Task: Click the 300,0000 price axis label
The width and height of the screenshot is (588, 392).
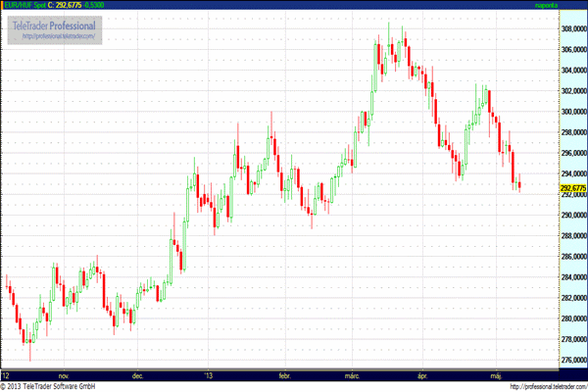Action: pyautogui.click(x=571, y=112)
